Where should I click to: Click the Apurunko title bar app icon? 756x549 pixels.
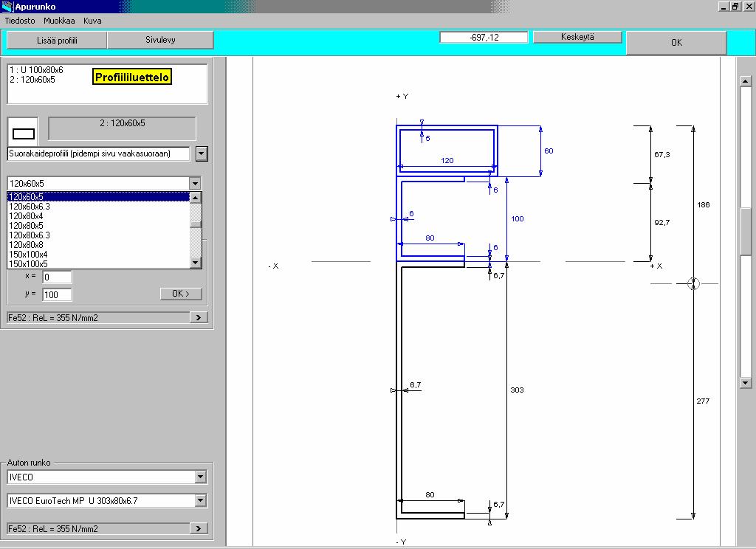pos(7,6)
